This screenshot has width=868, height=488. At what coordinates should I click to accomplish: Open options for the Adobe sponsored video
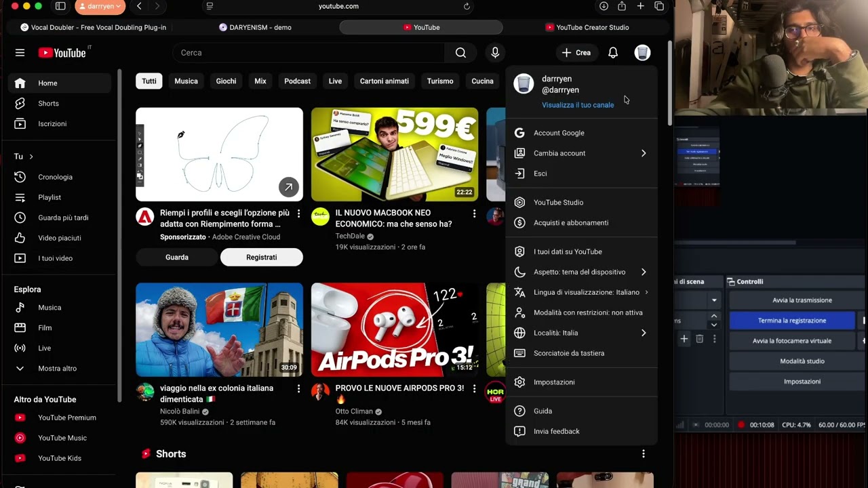tap(298, 214)
